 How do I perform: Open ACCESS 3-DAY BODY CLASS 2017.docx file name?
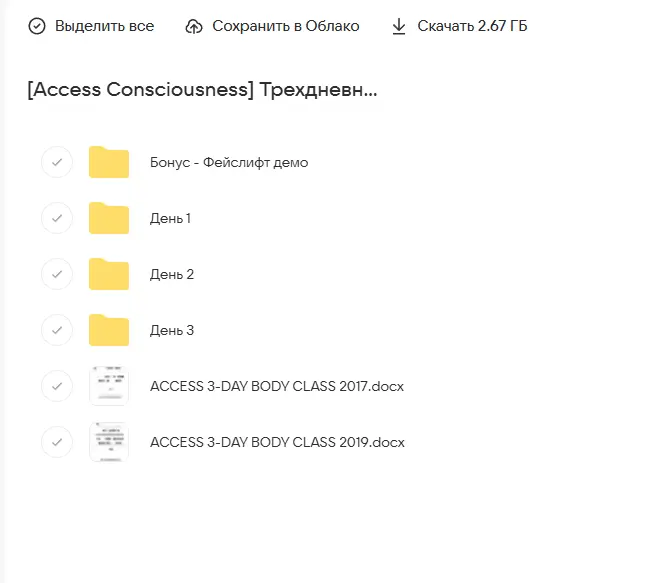(276, 386)
